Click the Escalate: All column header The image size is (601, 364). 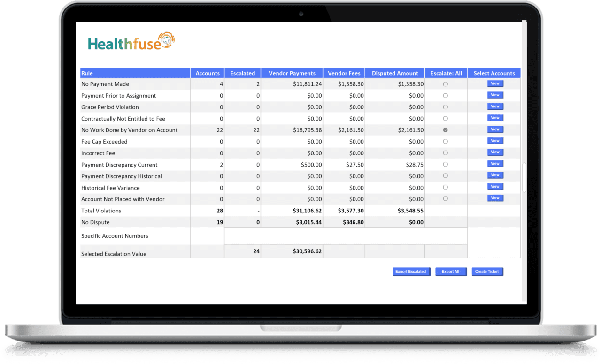click(x=446, y=73)
